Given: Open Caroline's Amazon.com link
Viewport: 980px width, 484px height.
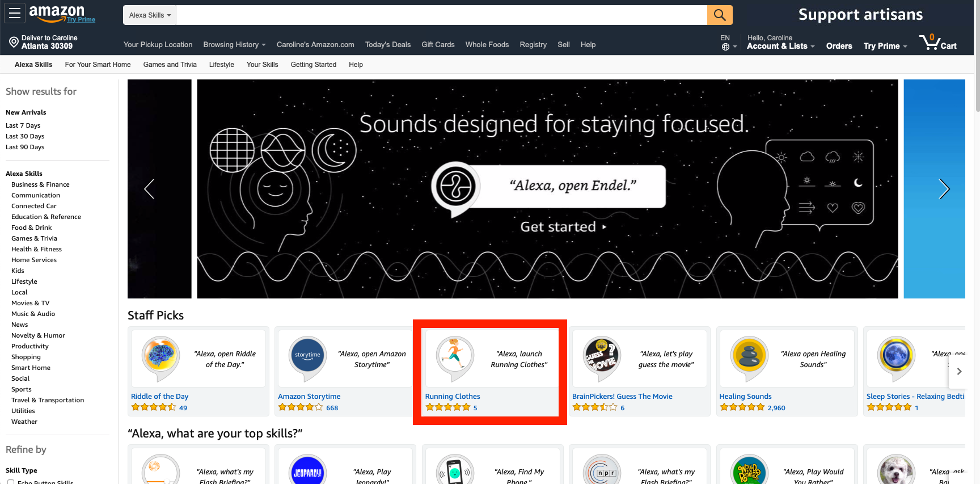Looking at the screenshot, I should click(315, 45).
